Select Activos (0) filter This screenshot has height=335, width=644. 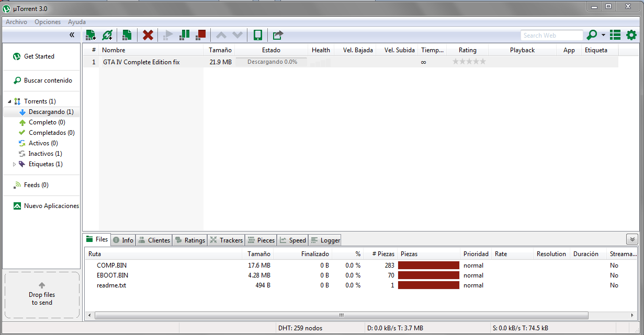[x=43, y=143]
